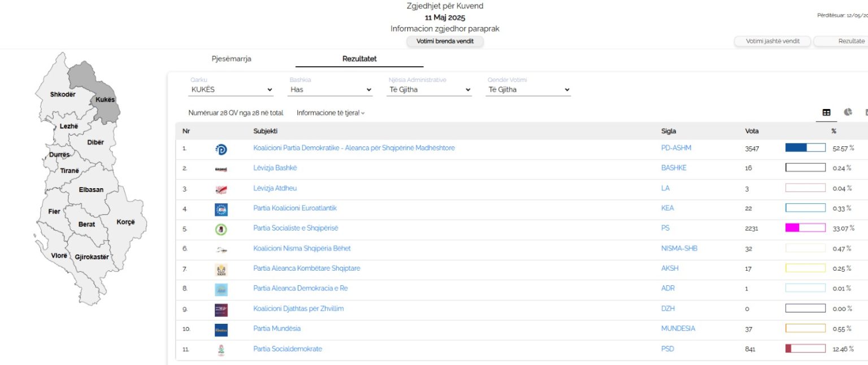Select the Rezultatet tab
This screenshot has width=868, height=365.
tap(359, 59)
